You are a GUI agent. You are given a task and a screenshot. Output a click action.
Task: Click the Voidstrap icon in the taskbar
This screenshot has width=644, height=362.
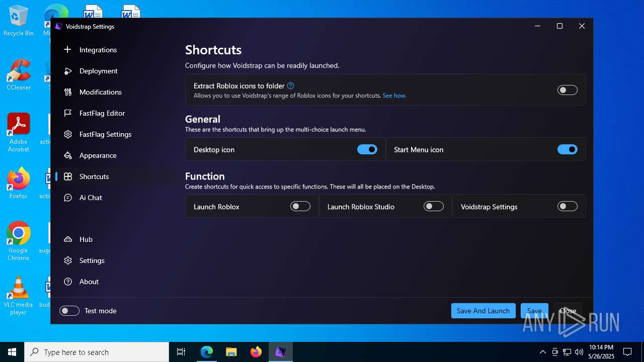pyautogui.click(x=280, y=352)
